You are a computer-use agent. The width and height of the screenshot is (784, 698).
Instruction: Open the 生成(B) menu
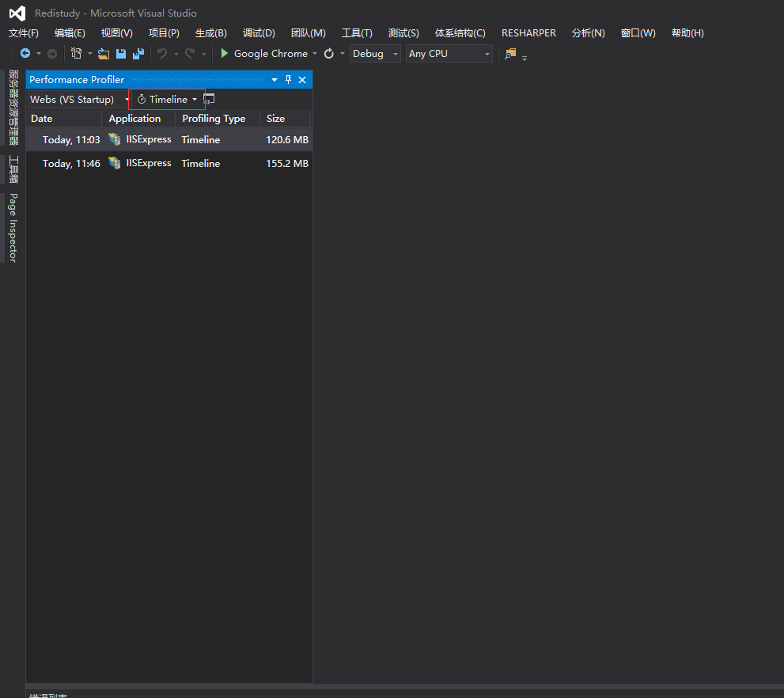[211, 33]
